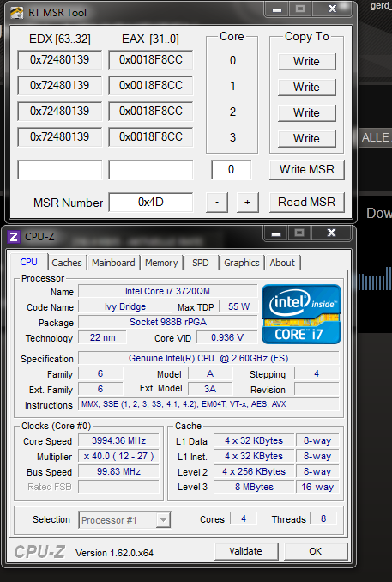This screenshot has width=392, height=582.
Task: Select core 1 EAX value field
Action: tap(151, 85)
